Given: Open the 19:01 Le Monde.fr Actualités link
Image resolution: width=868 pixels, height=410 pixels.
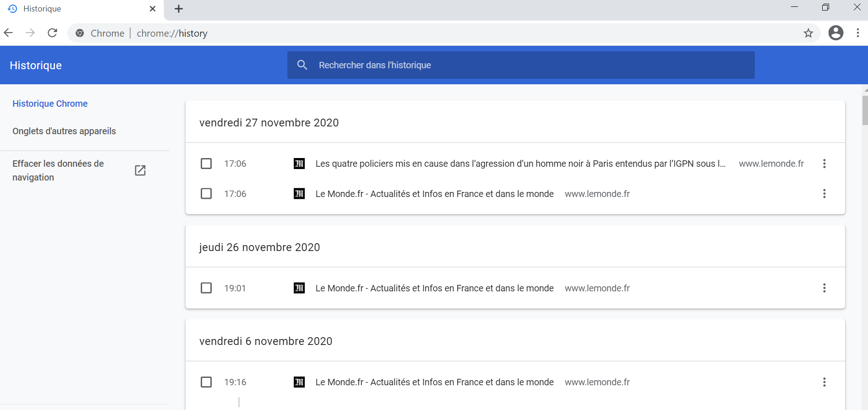Looking at the screenshot, I should click(434, 288).
